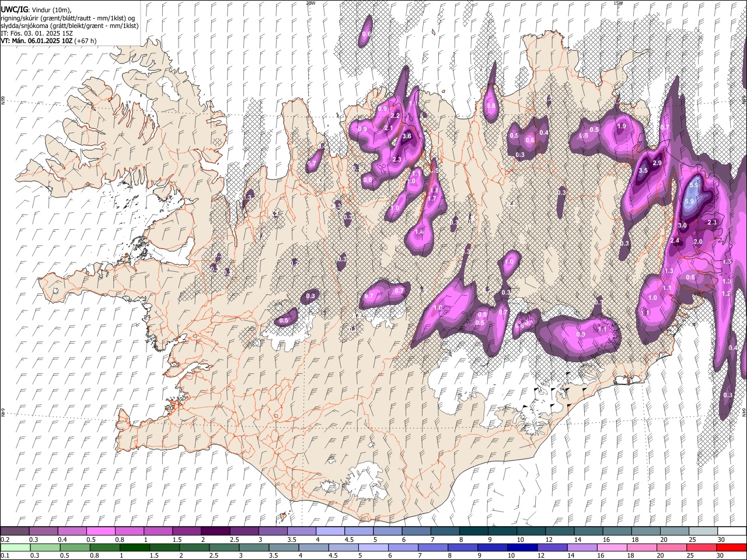This screenshot has width=747, height=560.
Task: Click the '0.2' label under the upper legend
Action: [x=5, y=540]
